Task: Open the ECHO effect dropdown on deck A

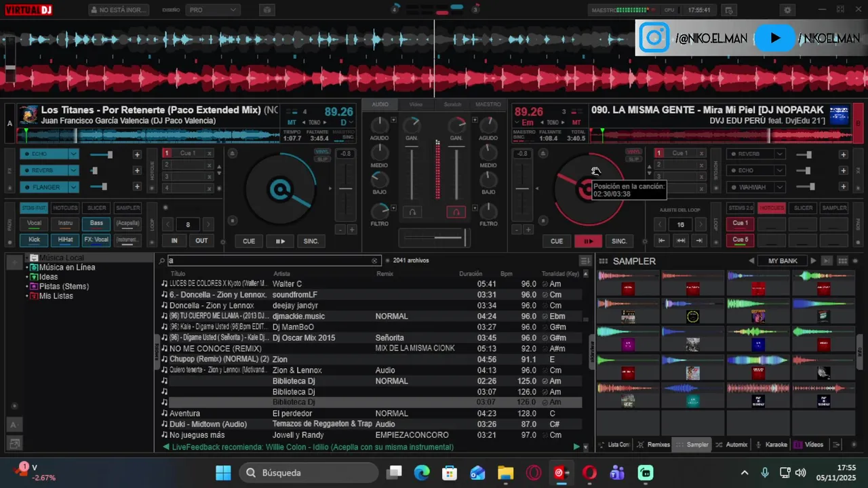Action: [74, 154]
